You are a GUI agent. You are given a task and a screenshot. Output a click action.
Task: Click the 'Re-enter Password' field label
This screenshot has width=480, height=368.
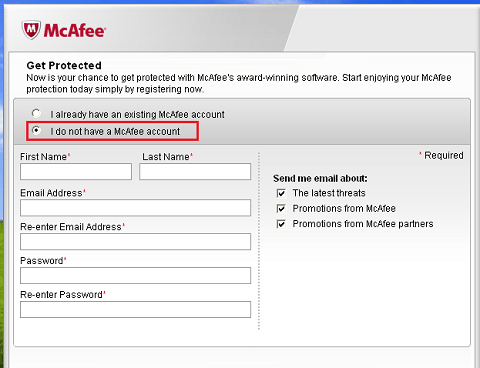(61, 295)
